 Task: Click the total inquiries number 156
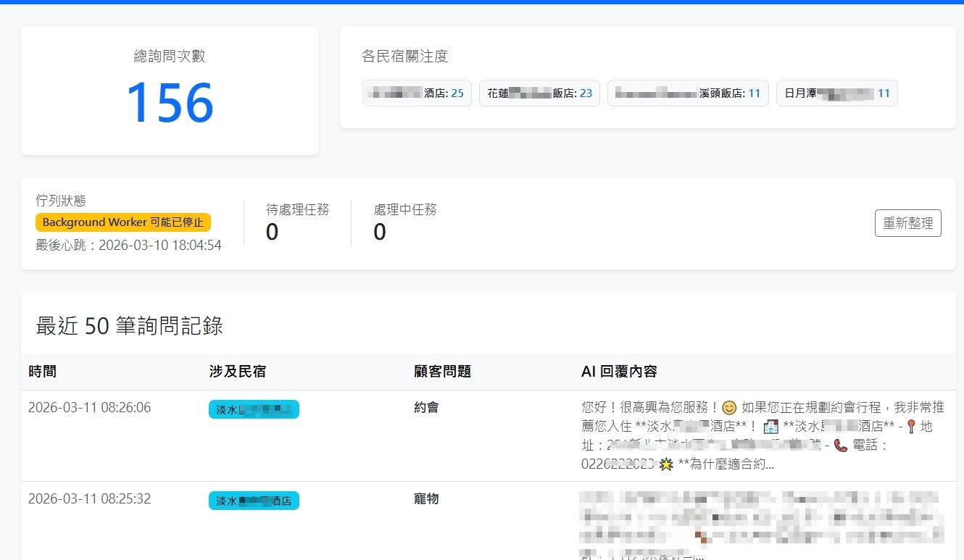169,102
